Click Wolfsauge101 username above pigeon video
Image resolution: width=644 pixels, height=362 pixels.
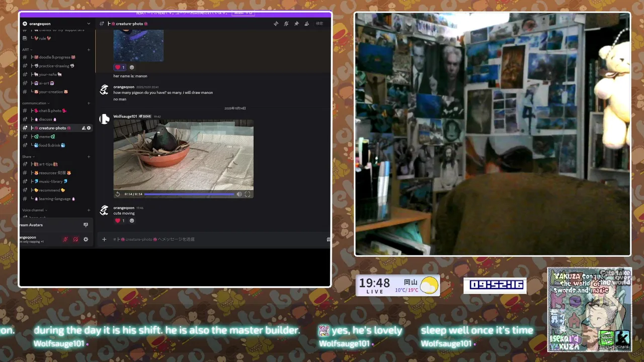pos(125,116)
